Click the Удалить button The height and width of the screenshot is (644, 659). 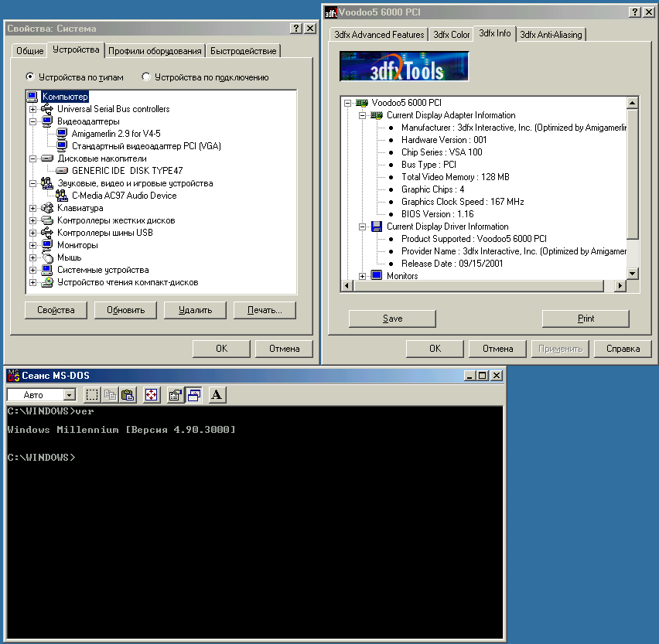[x=195, y=310]
